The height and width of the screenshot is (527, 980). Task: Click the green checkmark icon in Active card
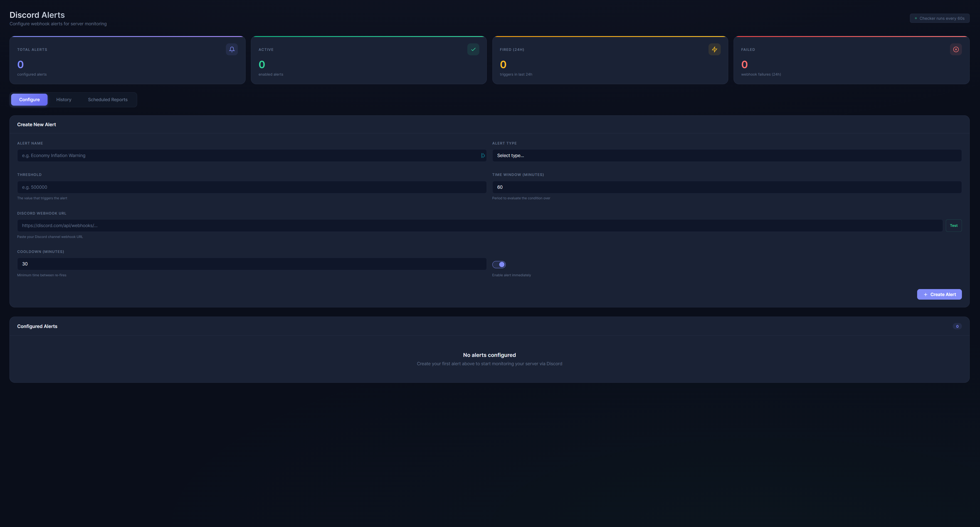click(x=473, y=49)
